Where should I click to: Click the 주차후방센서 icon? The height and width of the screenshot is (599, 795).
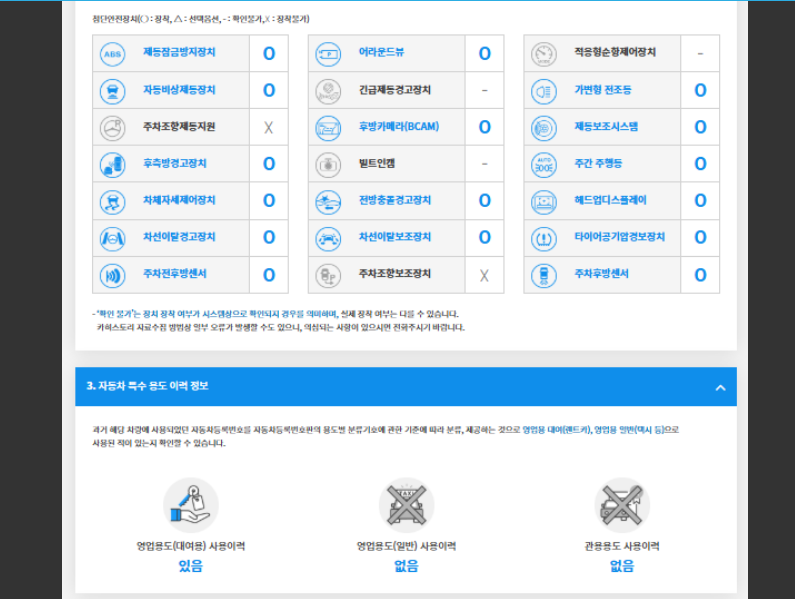tap(544, 275)
